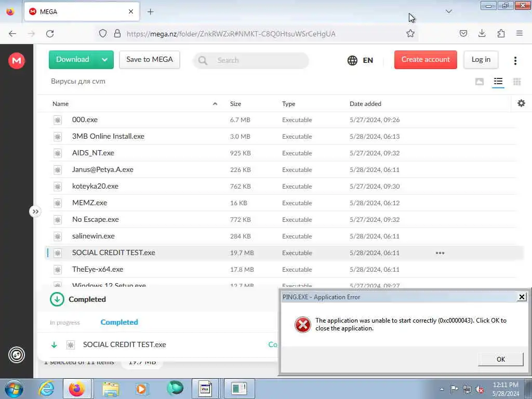The height and width of the screenshot is (399, 532).
Task: Open column settings gear icon
Action: 521,103
